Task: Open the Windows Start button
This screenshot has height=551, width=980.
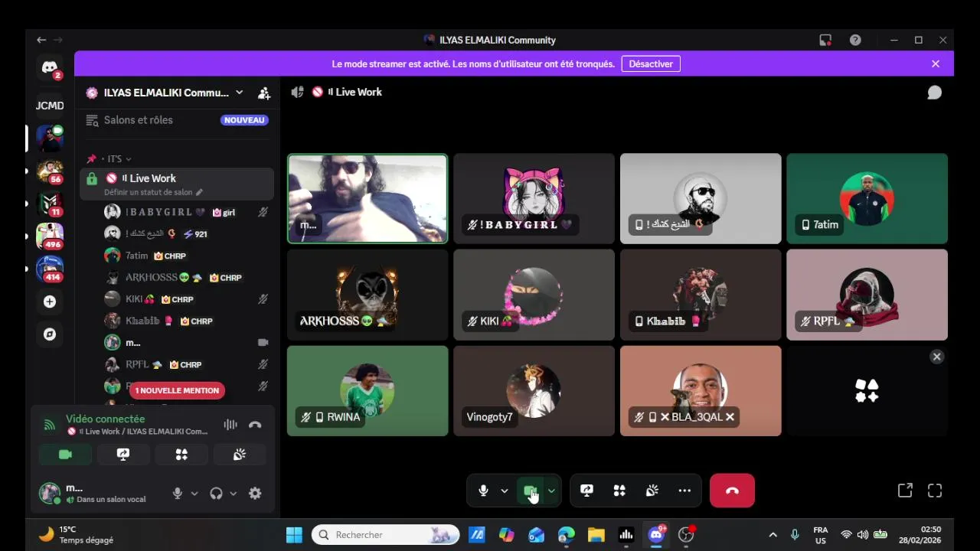Action: [294, 535]
